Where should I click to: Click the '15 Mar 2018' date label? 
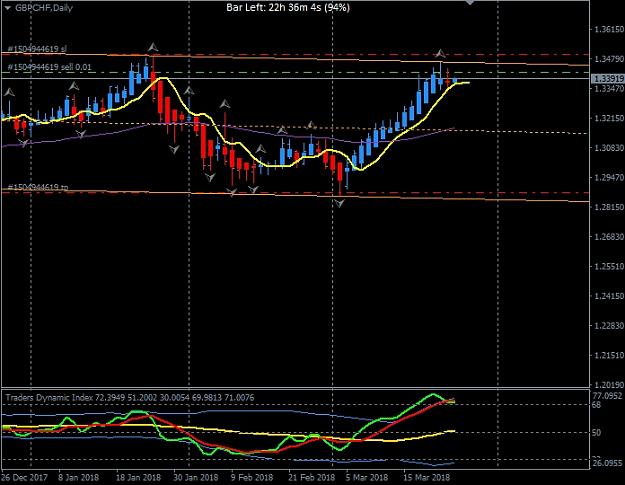(427, 477)
